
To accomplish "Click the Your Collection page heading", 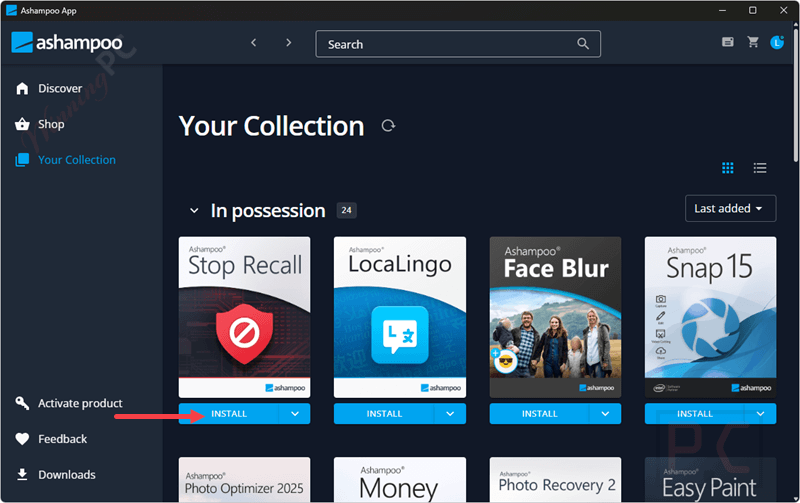I will (x=271, y=126).
